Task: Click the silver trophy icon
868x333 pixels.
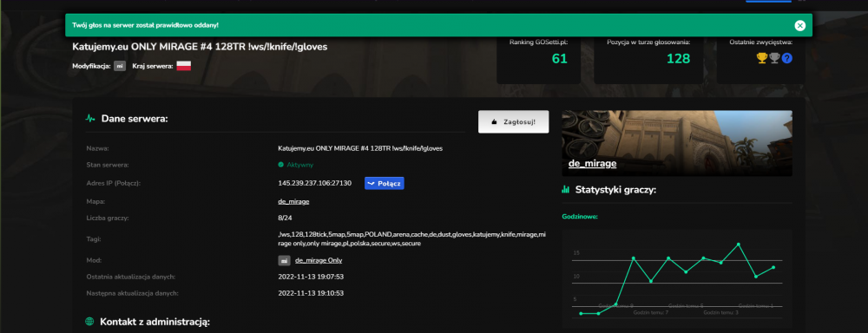Action: pos(774,58)
